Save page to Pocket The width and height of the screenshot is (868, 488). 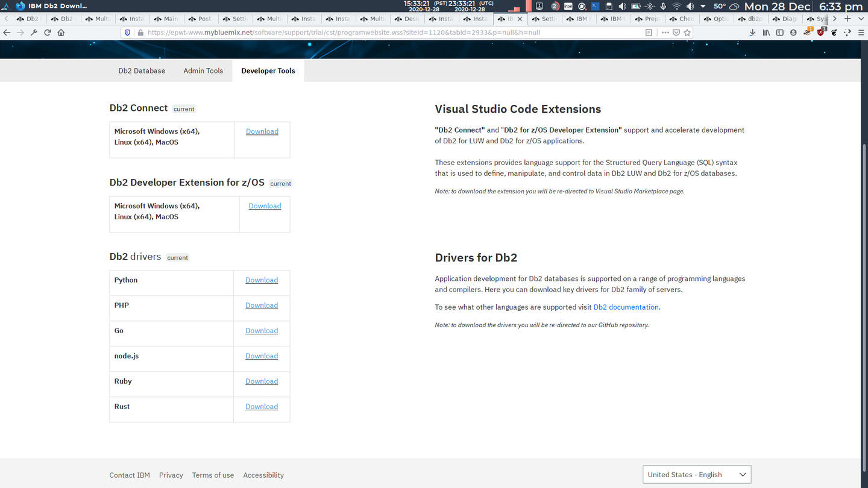click(676, 33)
